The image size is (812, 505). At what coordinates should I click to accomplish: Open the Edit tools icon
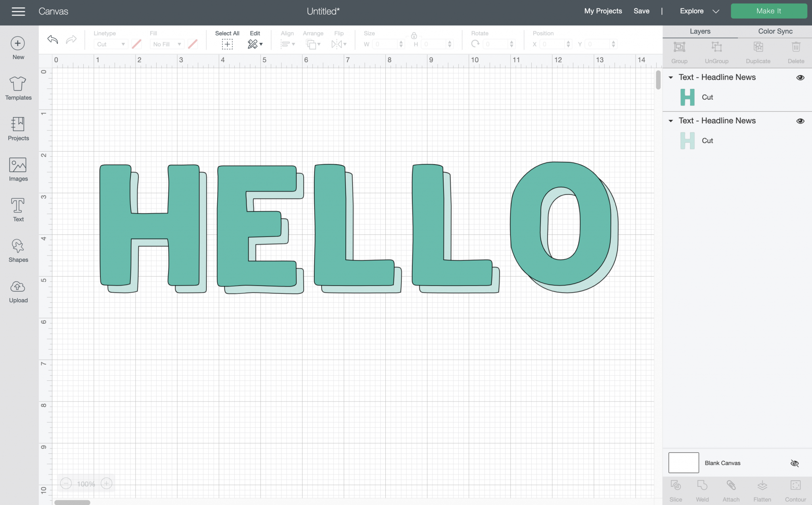[x=255, y=44]
